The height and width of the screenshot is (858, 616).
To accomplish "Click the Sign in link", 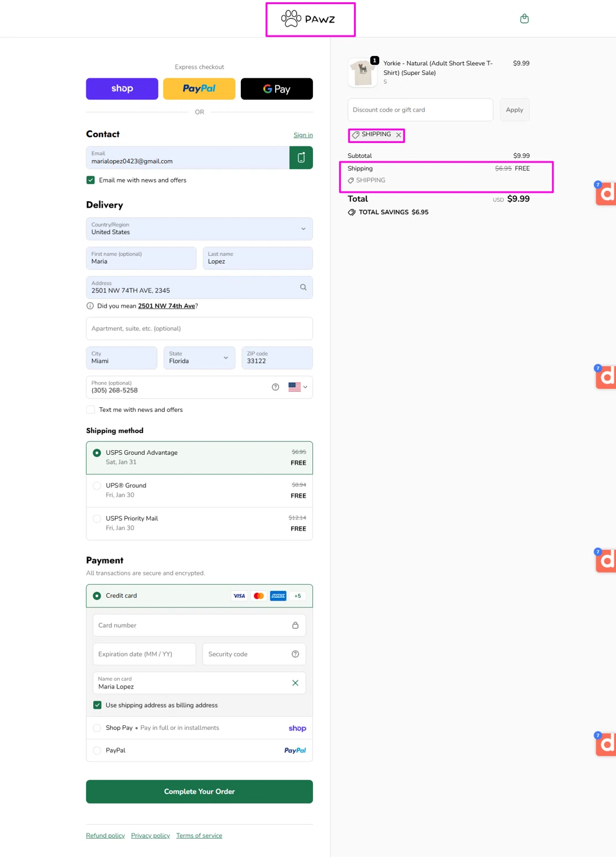I will pyautogui.click(x=303, y=136).
